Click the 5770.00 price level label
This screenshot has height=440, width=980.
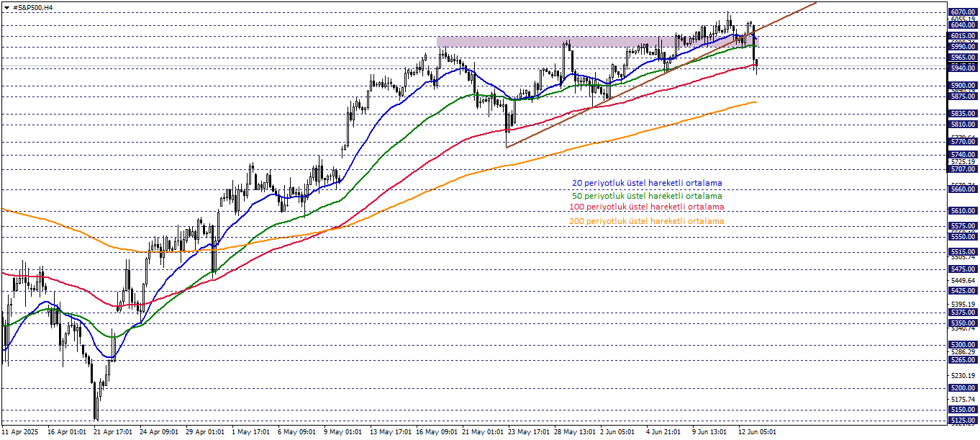963,142
